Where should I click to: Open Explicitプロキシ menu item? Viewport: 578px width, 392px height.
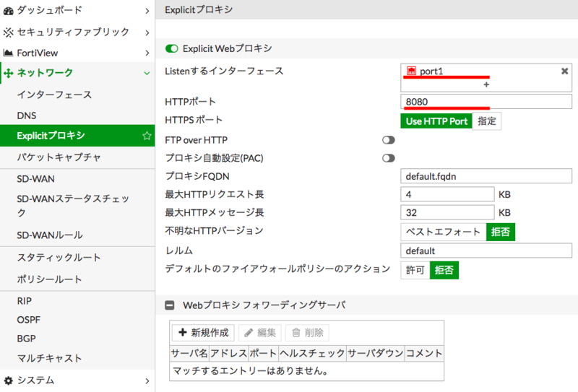pos(77,136)
